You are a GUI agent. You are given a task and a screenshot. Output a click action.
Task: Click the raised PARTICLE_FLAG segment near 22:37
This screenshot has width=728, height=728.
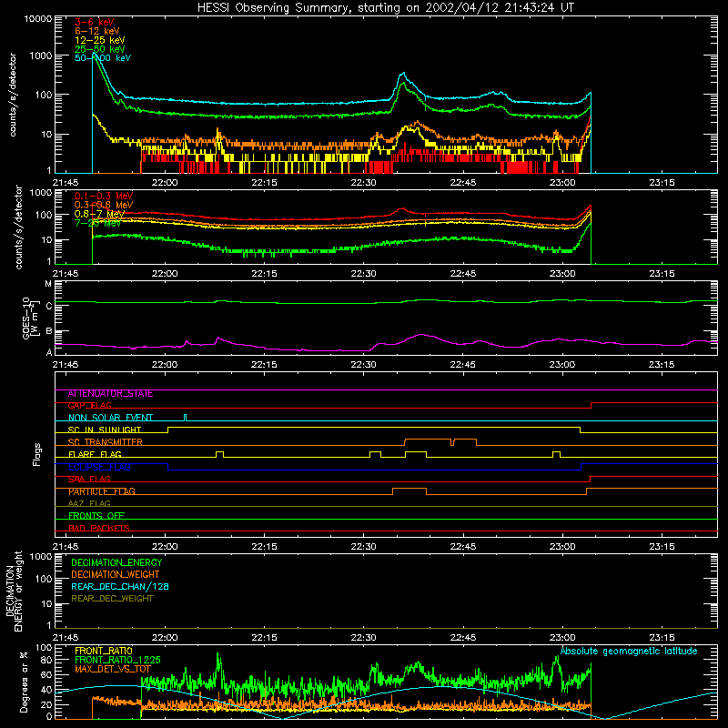[409, 489]
